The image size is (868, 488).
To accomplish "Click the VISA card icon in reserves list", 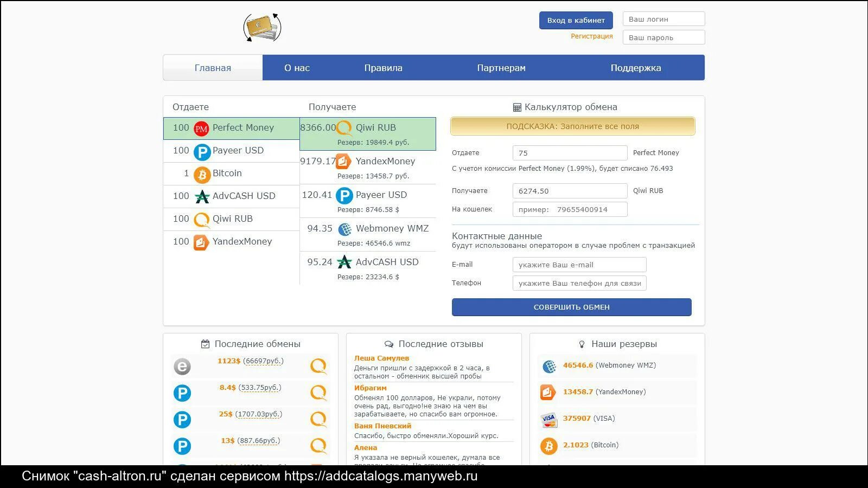I will pyautogui.click(x=549, y=419).
